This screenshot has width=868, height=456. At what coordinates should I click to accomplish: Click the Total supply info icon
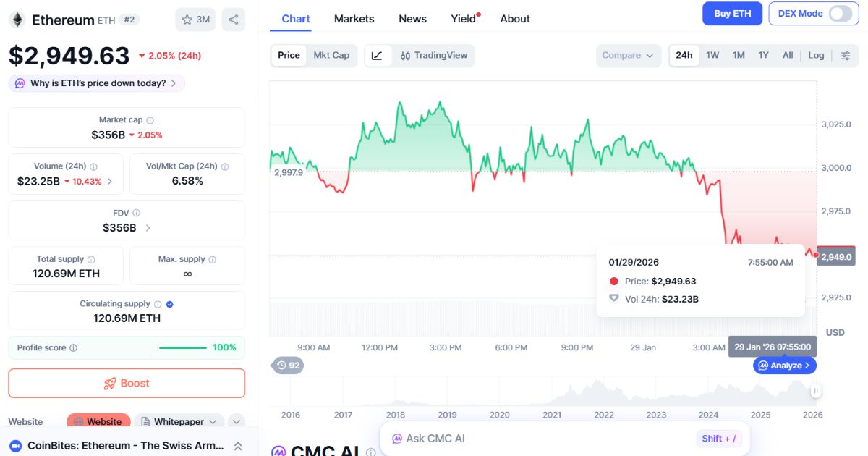coord(91,259)
